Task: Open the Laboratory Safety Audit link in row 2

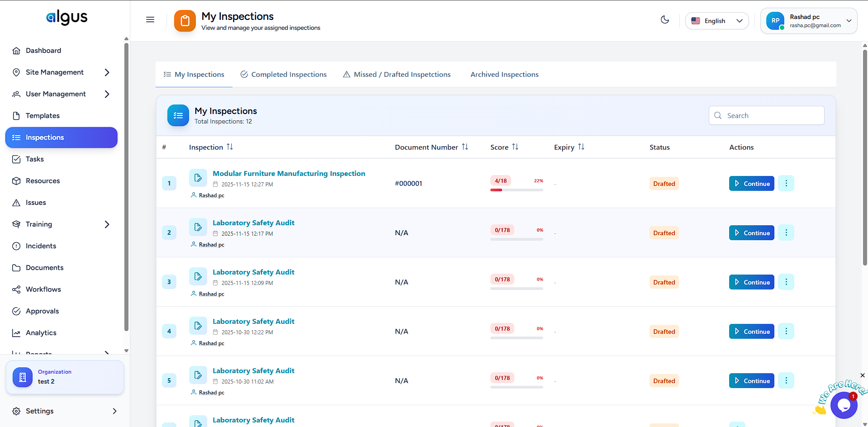Action: (x=253, y=223)
